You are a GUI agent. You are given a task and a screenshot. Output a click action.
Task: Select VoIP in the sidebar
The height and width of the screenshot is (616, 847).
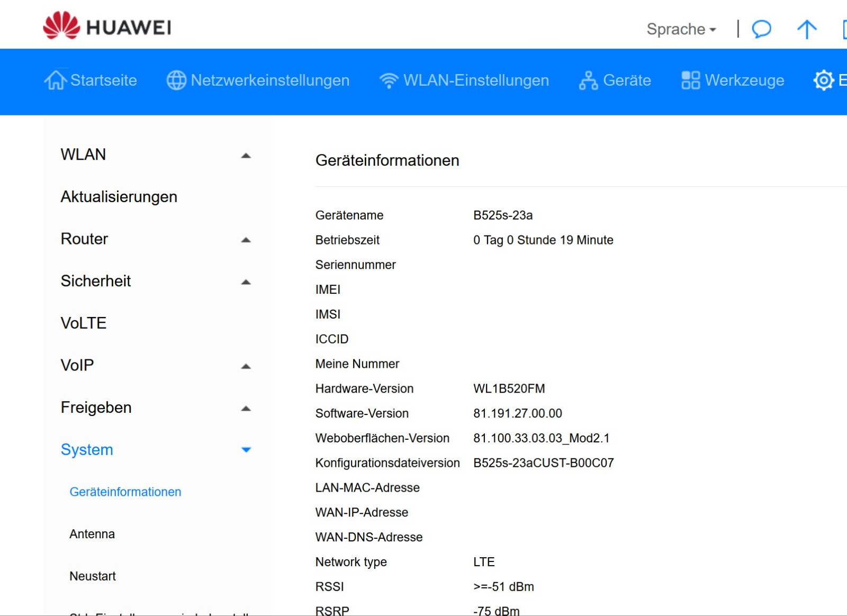[77, 365]
